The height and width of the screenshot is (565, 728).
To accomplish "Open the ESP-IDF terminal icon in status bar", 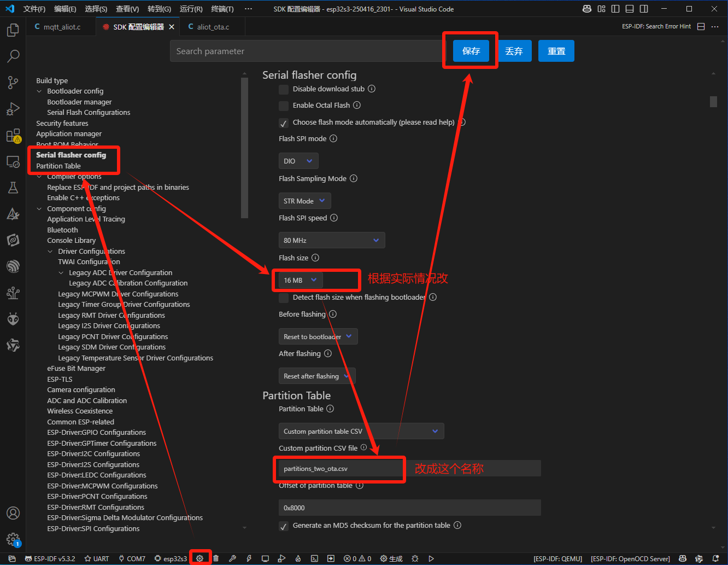I will pyautogui.click(x=314, y=558).
